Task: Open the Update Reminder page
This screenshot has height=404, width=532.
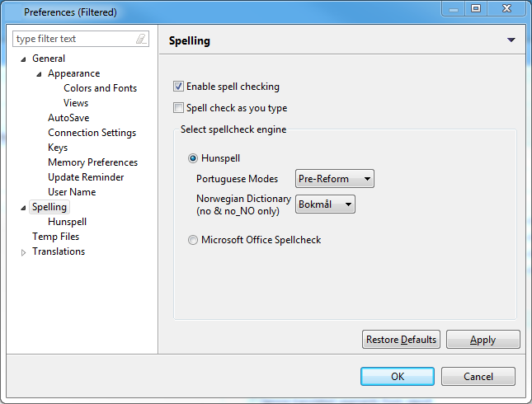Action: click(86, 177)
